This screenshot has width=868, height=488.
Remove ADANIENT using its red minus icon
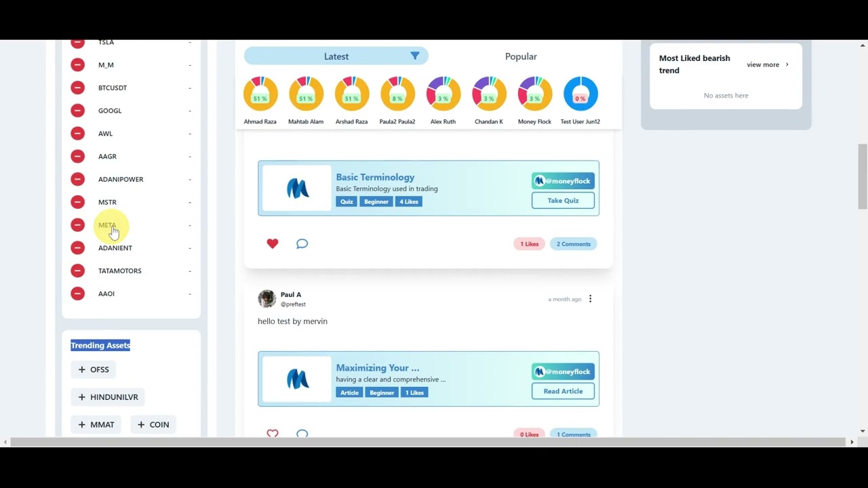coord(77,247)
